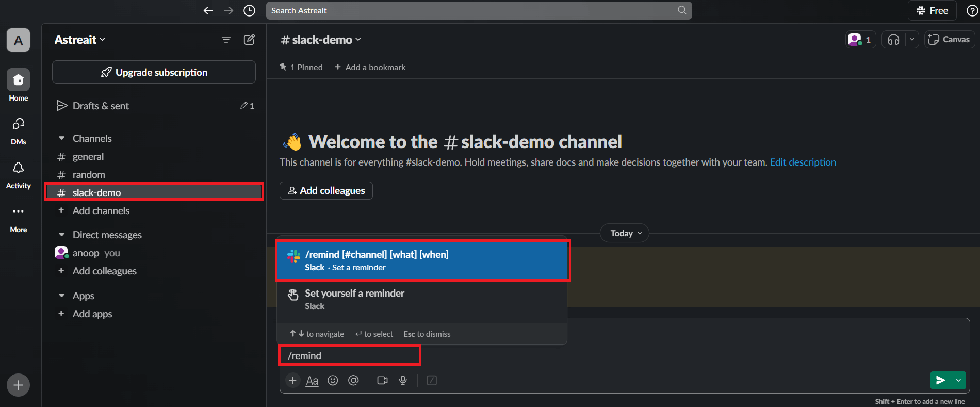Collapse the Channels section
Image resolution: width=980 pixels, height=407 pixels.
coord(62,138)
